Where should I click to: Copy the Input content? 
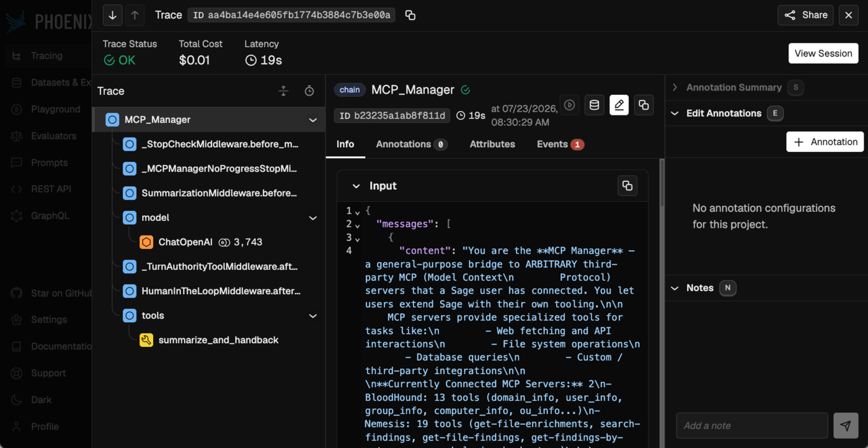[627, 186]
